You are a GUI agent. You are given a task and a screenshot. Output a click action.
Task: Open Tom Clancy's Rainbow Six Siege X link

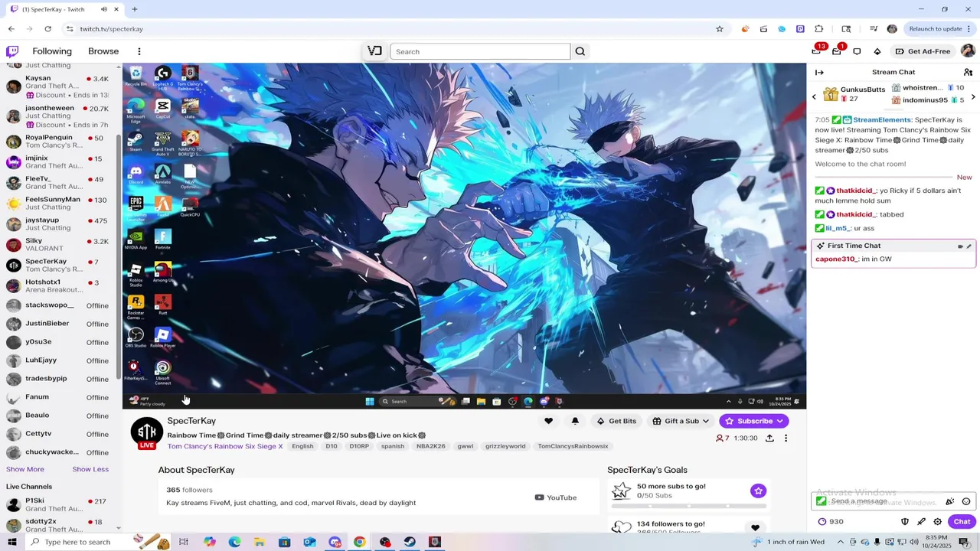point(225,446)
